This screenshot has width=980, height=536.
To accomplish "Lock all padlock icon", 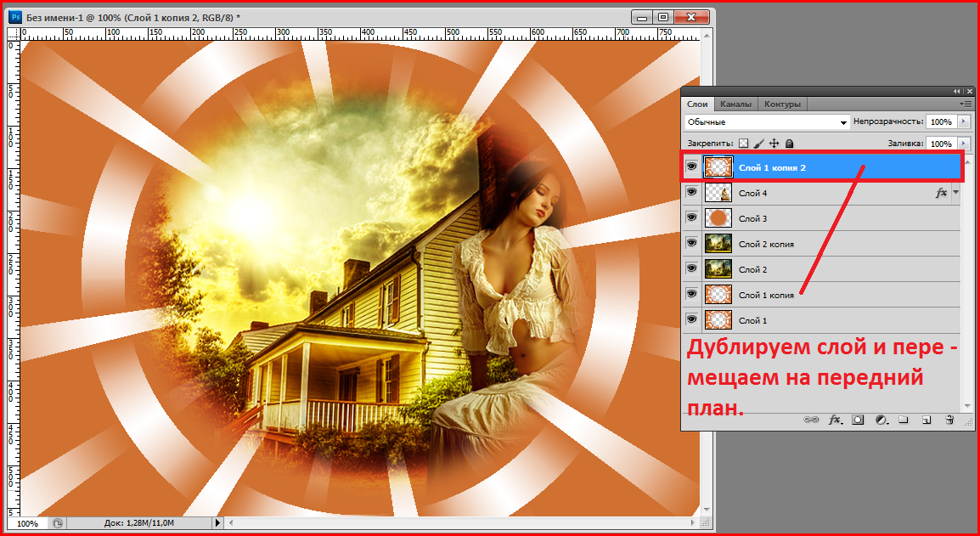I will (x=789, y=144).
